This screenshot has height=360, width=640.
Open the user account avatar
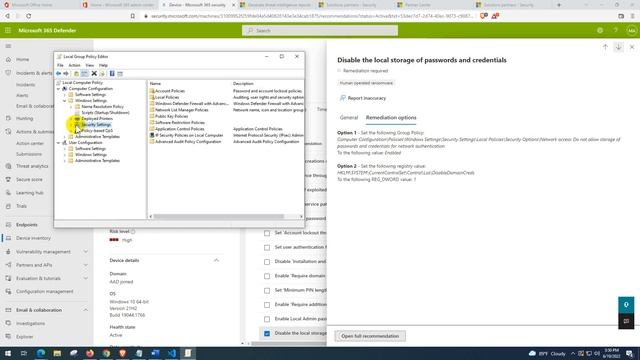click(x=631, y=31)
